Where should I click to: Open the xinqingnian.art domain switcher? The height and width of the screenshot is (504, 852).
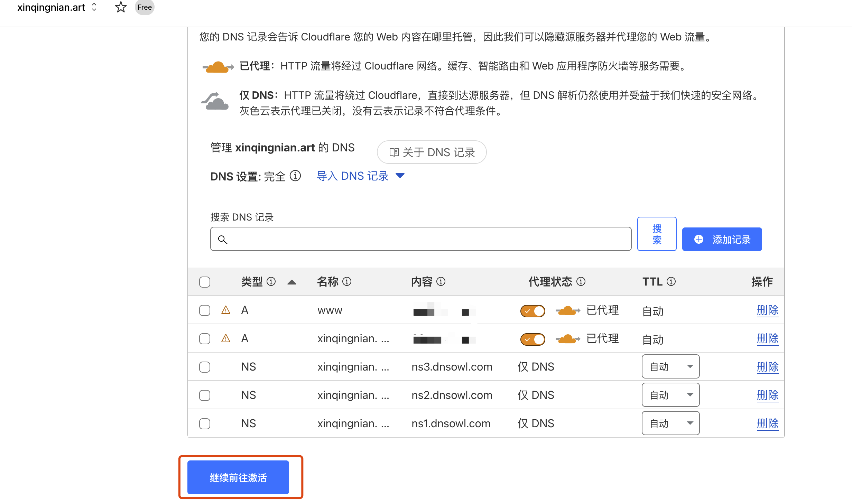pos(94,7)
